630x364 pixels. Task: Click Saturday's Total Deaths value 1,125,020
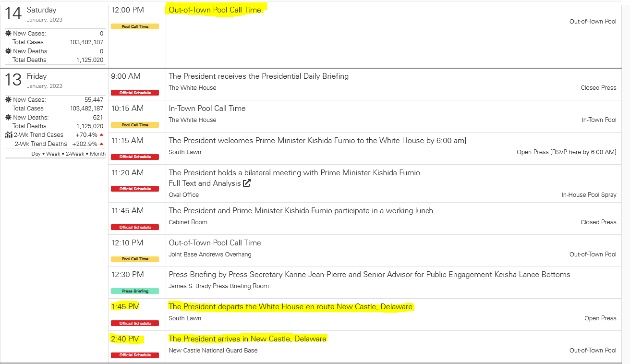(x=90, y=60)
